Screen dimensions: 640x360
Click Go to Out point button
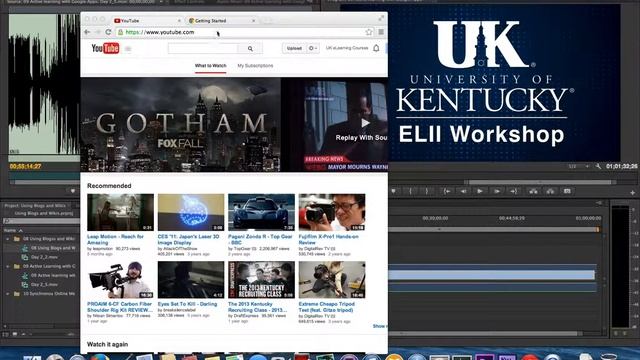[513, 191]
